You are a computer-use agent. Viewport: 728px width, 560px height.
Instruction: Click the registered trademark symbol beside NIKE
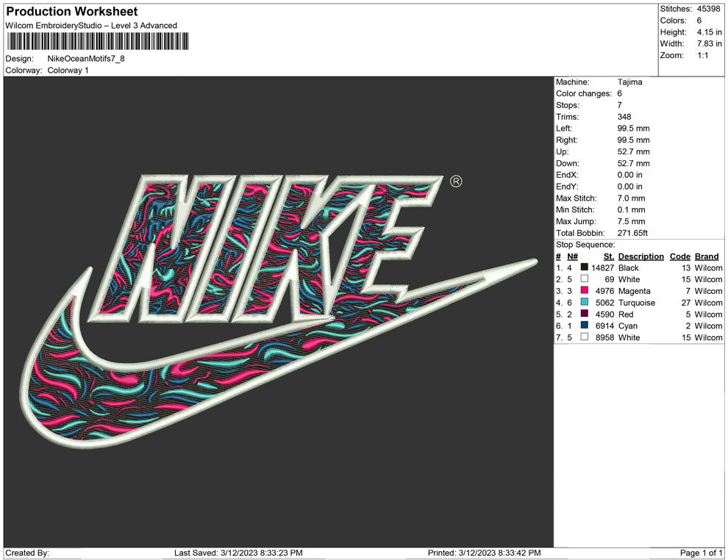[456, 182]
